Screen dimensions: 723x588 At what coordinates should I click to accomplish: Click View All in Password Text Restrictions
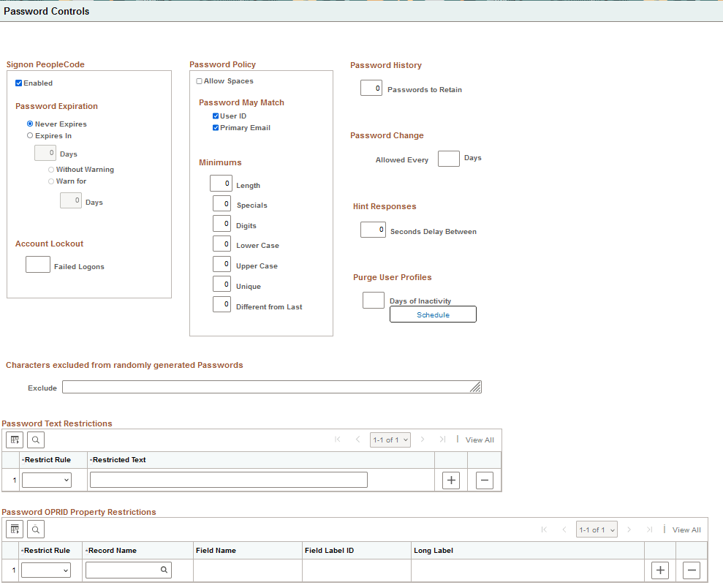pyautogui.click(x=479, y=440)
